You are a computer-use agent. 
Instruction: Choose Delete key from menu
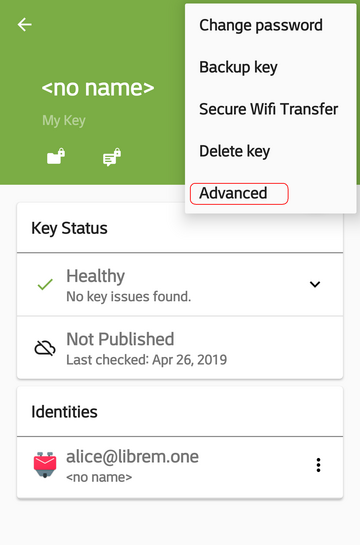(x=235, y=151)
